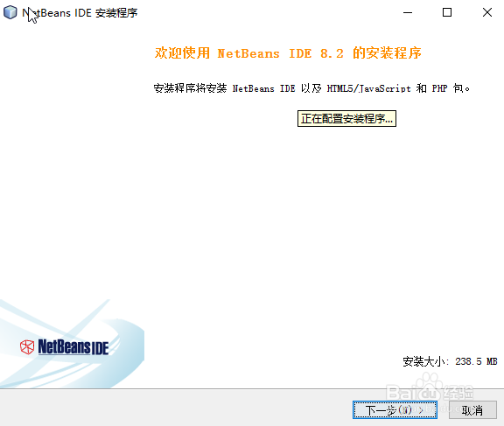Click the HTML5/JavaScript 和 PHP description line
Viewport: 504px width, 426px height.
pyautogui.click(x=311, y=88)
